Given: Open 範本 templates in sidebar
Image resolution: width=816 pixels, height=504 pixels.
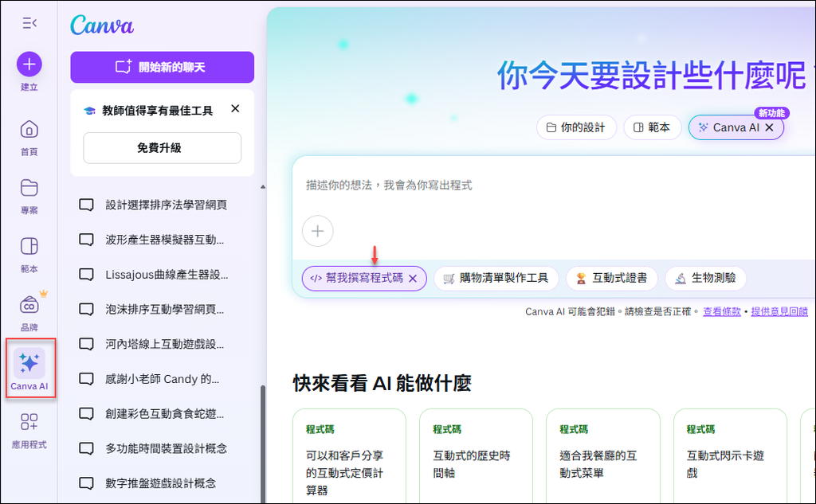Looking at the screenshot, I should point(29,255).
